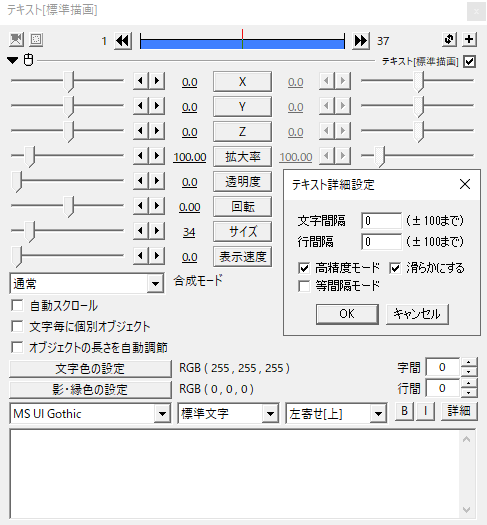Open the 左寄せ[上] alignment dropdown

(336, 414)
